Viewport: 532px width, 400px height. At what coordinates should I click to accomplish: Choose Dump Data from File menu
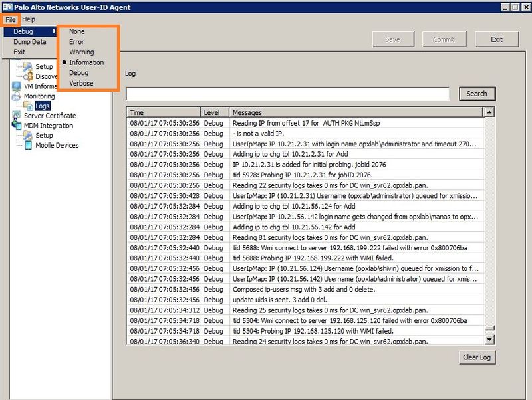[x=30, y=42]
